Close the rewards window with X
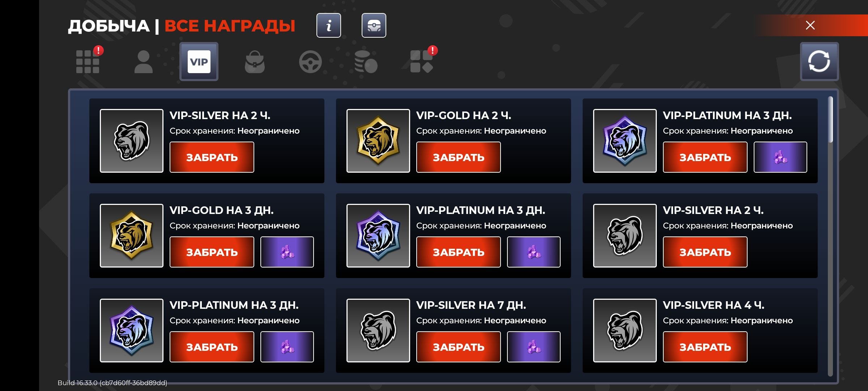This screenshot has height=391, width=868. [x=810, y=25]
